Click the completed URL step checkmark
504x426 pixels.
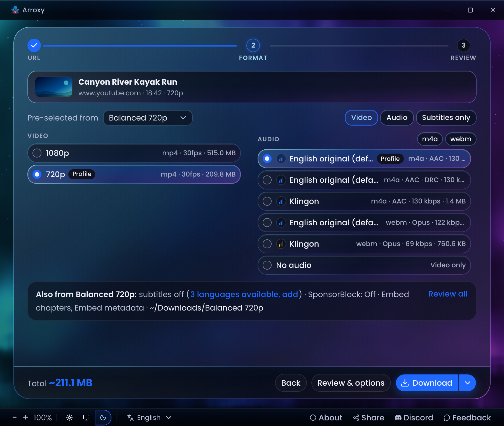point(34,45)
